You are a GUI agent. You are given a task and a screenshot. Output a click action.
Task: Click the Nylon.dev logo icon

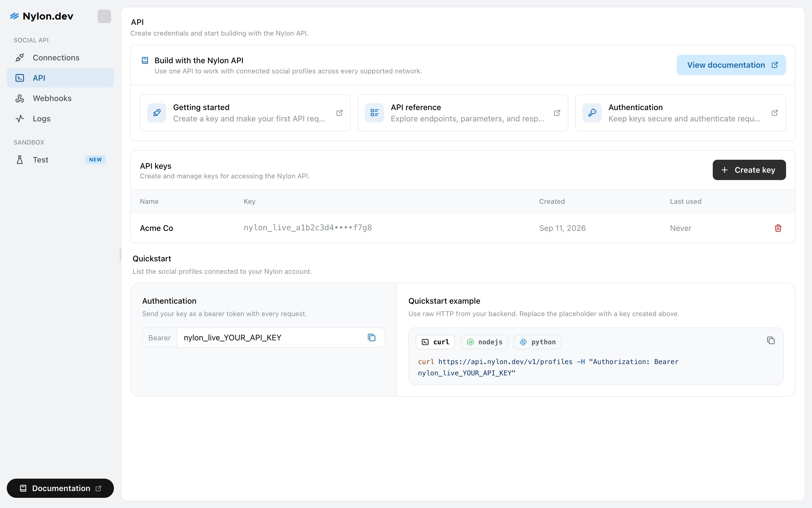(14, 16)
